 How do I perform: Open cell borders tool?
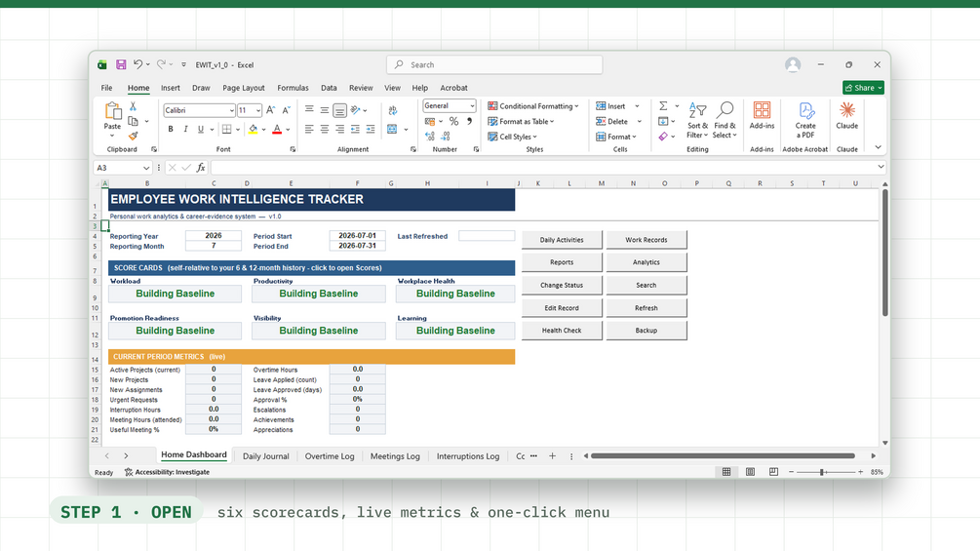pos(227,130)
